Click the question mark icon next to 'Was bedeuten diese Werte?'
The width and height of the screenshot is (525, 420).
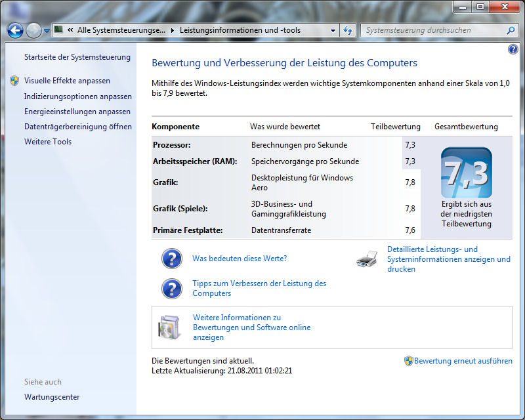tap(172, 259)
